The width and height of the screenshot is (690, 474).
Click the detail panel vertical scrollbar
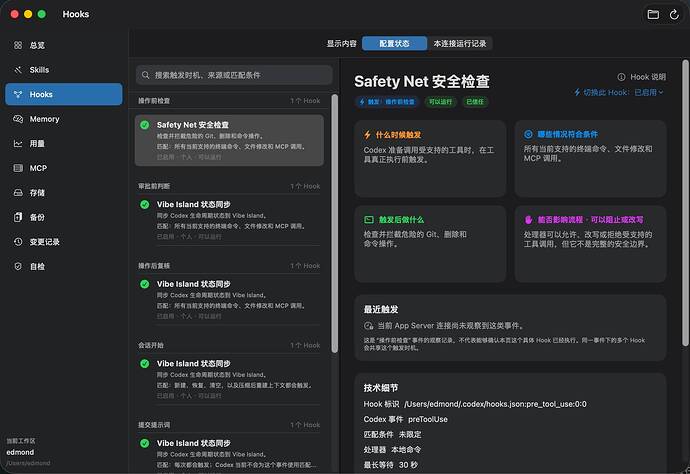[685, 203]
